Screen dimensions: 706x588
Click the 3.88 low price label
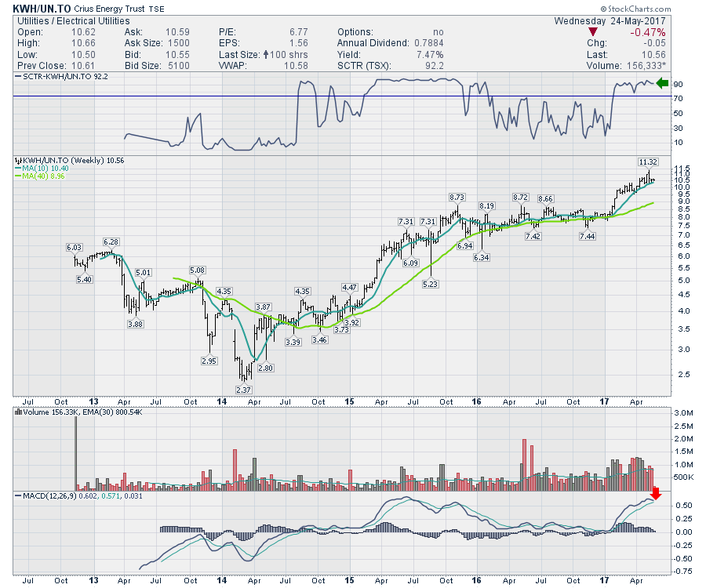click(136, 324)
